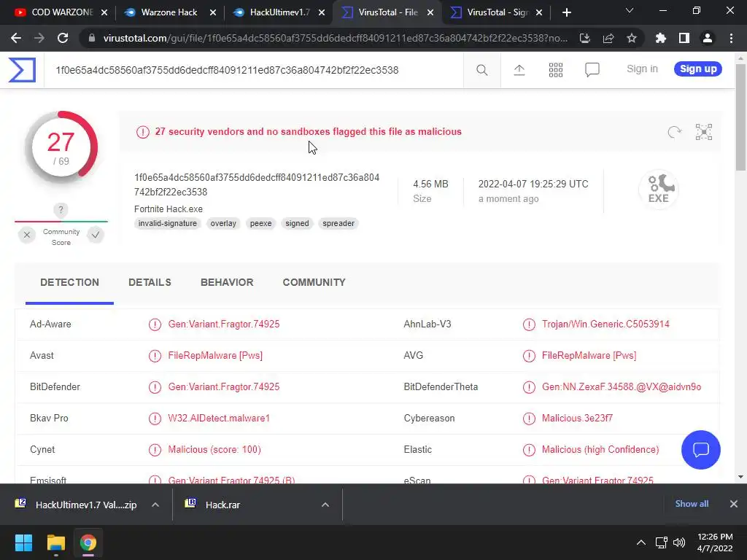Open the Chrome profile icon
747x560 pixels.
pos(707,38)
